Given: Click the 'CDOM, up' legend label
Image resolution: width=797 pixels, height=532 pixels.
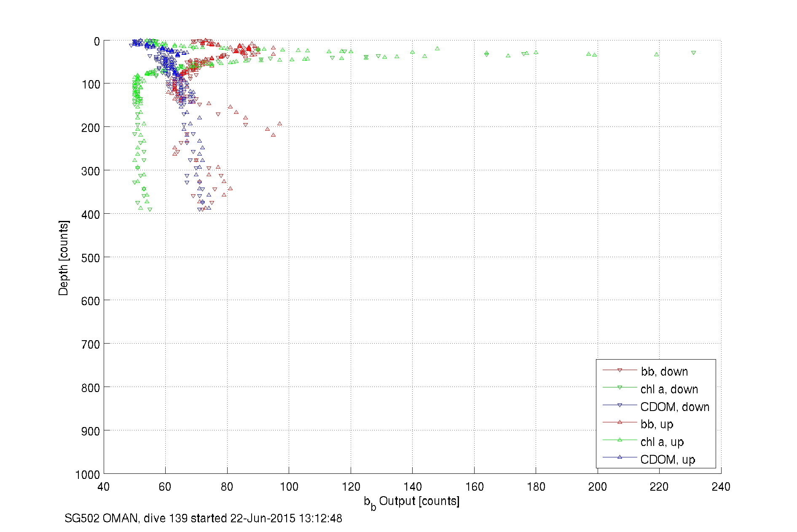Looking at the screenshot, I should [x=668, y=459].
